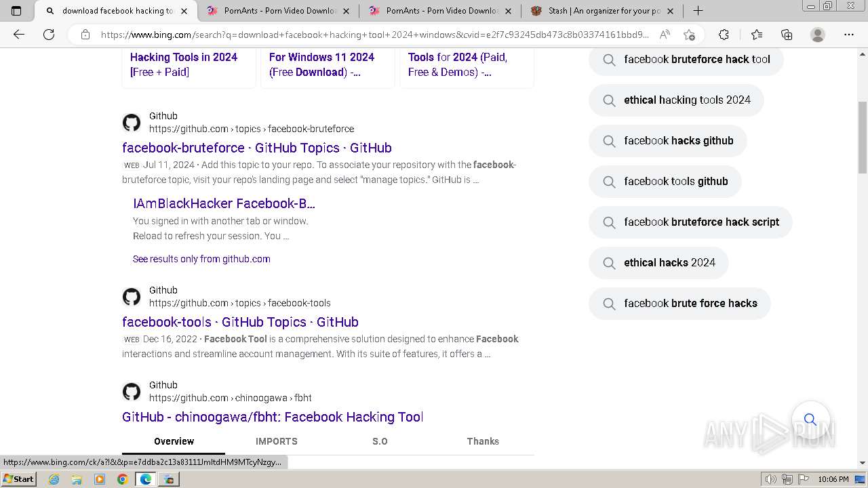Switch to Microsoft Edge taskbar button

point(146,479)
